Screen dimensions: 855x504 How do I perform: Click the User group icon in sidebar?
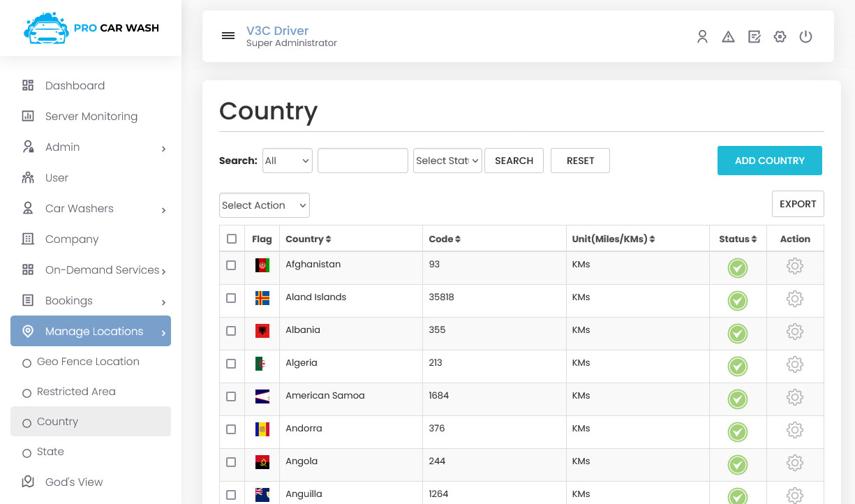[x=28, y=178]
